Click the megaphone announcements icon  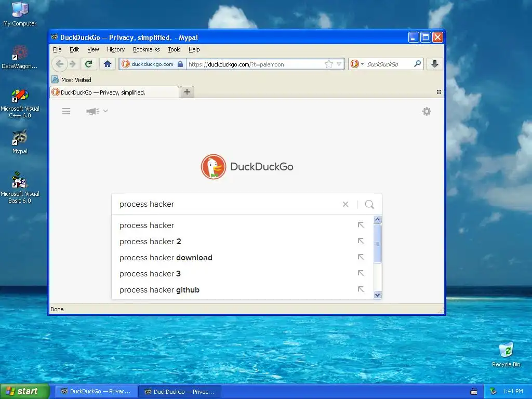(92, 111)
